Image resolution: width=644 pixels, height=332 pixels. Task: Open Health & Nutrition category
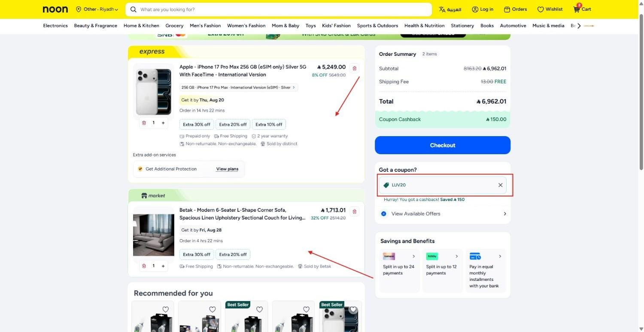(424, 26)
